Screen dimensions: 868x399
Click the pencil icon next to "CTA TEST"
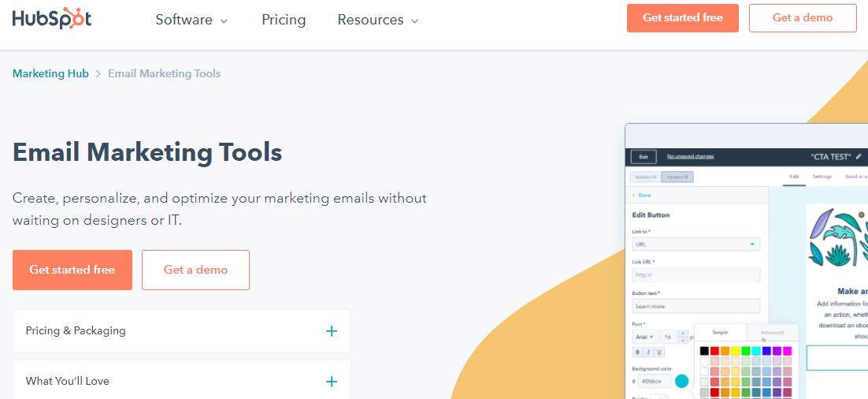(x=859, y=157)
